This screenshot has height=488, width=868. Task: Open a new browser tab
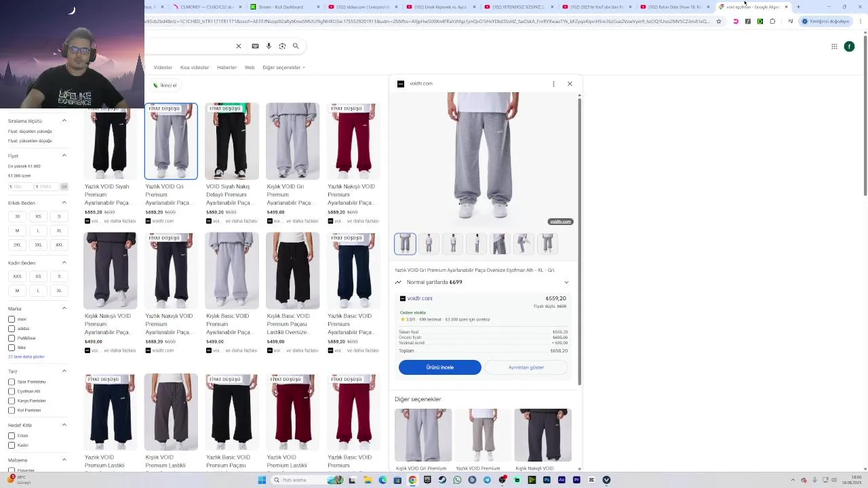pyautogui.click(x=798, y=7)
